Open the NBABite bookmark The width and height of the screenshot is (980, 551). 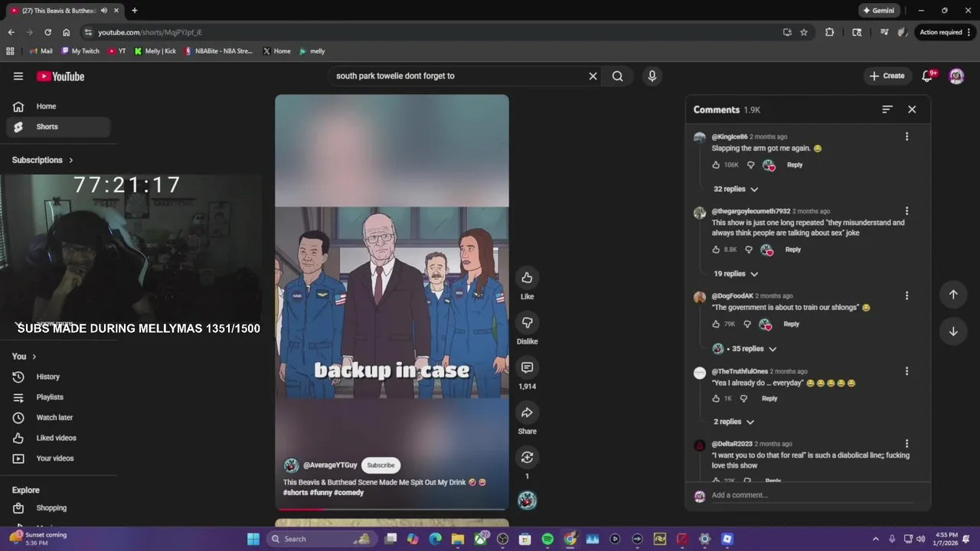coord(218,51)
